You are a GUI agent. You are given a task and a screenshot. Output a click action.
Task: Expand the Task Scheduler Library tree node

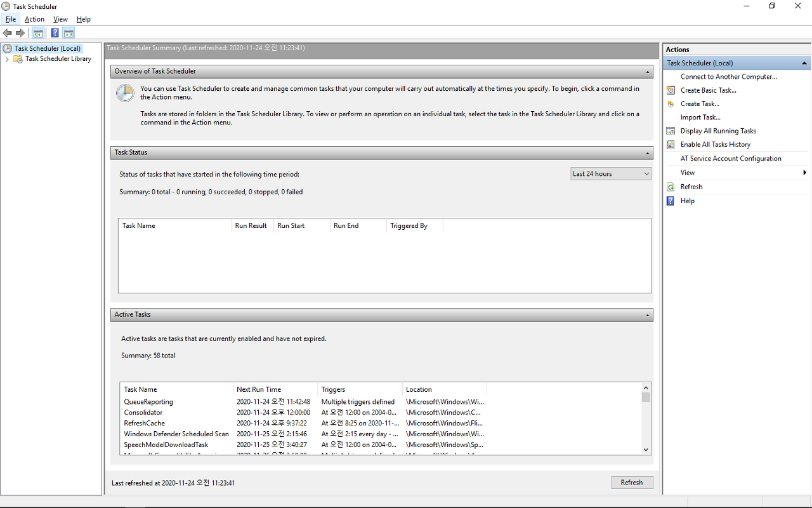click(7, 59)
